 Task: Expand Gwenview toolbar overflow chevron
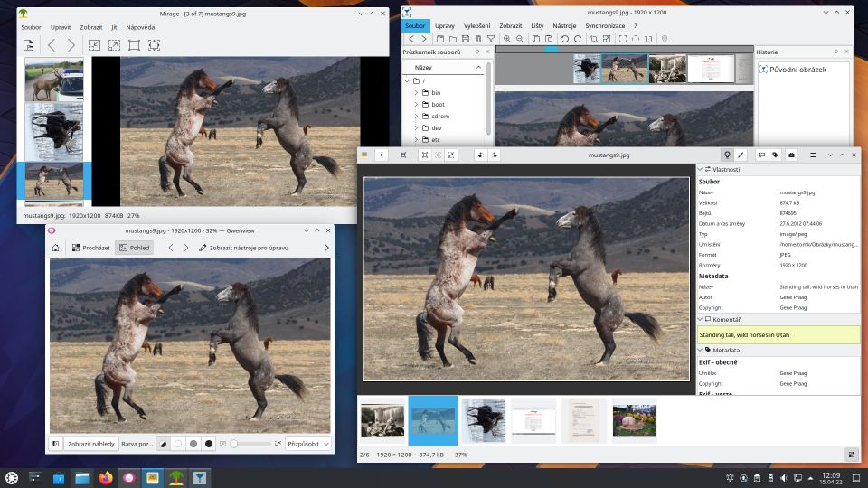(326, 248)
